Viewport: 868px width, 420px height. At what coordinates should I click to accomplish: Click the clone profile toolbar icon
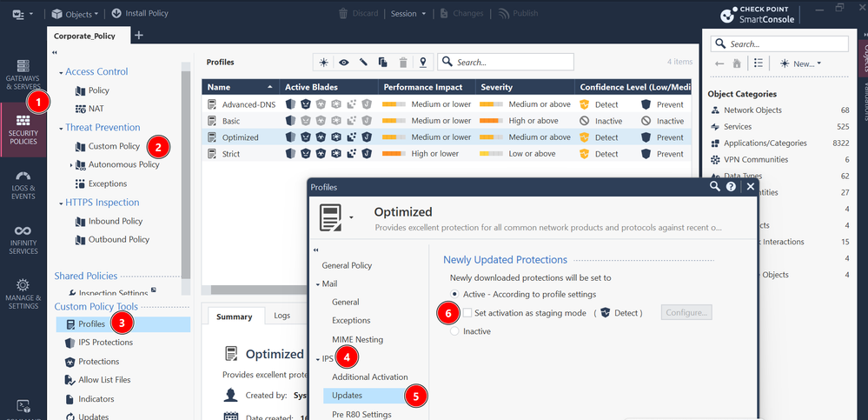tap(382, 63)
